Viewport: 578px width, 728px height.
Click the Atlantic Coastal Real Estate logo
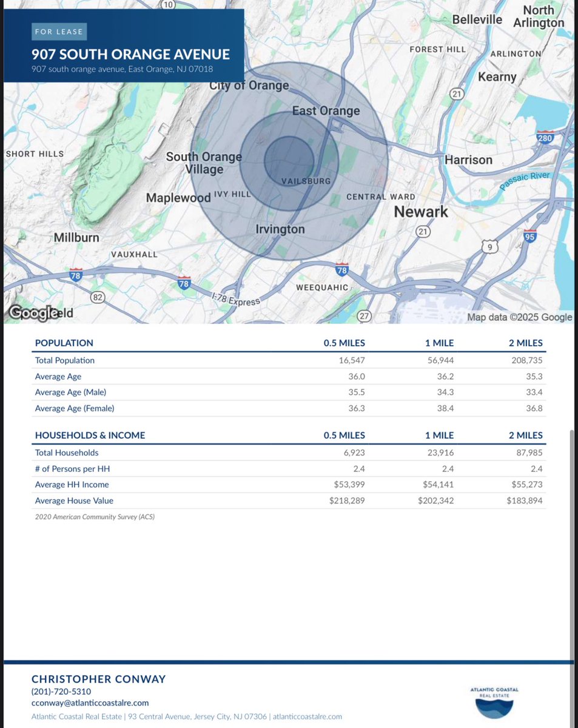point(494,702)
